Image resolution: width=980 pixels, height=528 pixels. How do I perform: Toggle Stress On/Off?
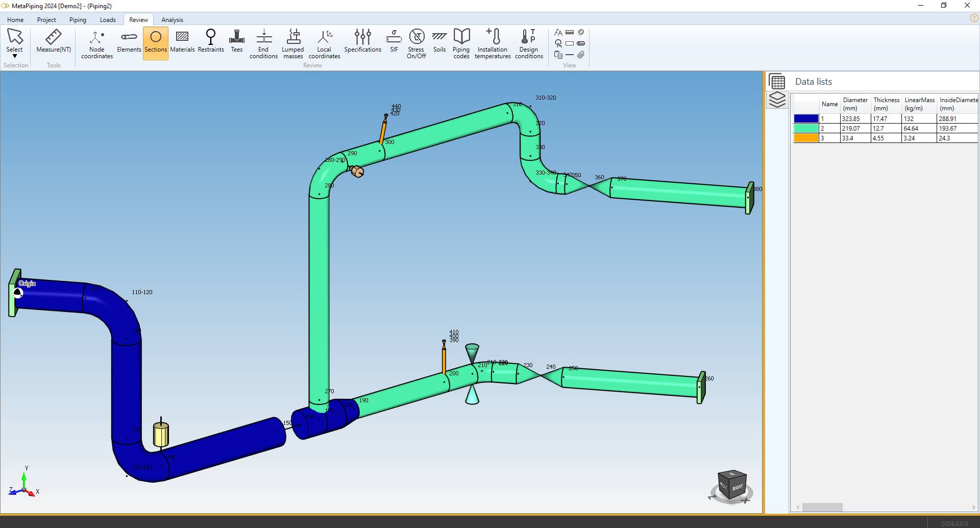tap(416, 44)
